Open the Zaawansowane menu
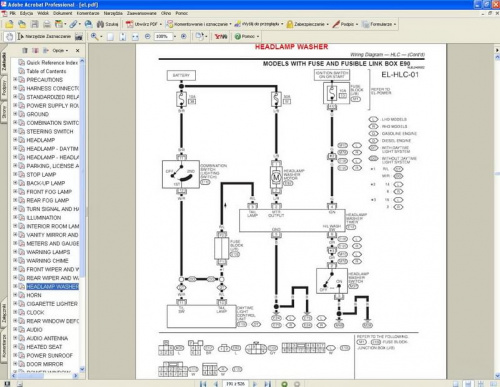This screenshot has height=387, width=500. (141, 13)
